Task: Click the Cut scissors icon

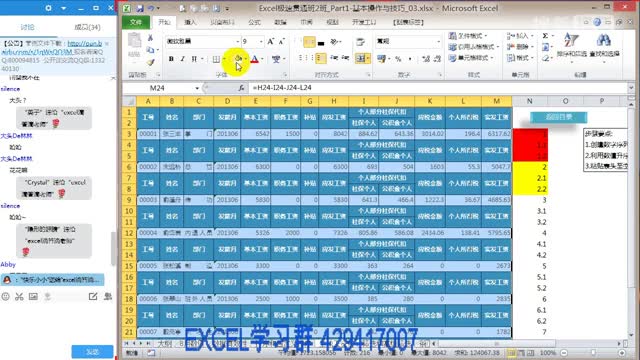Action: coord(150,38)
